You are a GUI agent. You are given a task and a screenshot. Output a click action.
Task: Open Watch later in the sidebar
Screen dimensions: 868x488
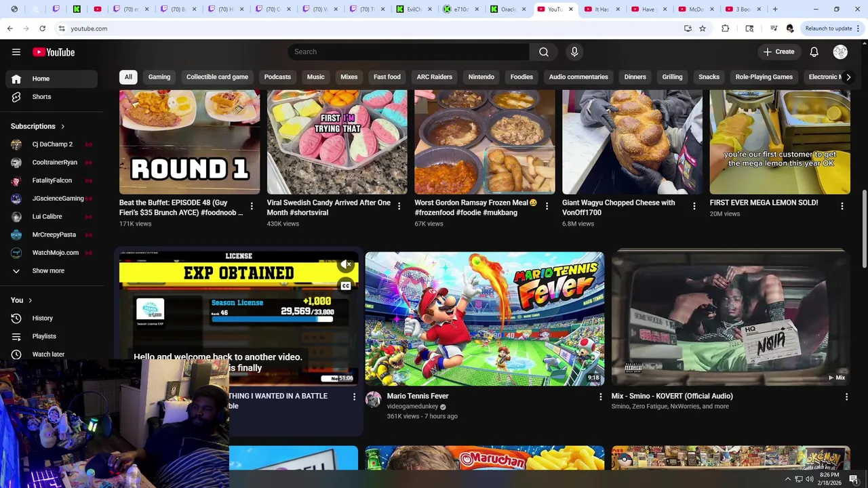point(52,354)
